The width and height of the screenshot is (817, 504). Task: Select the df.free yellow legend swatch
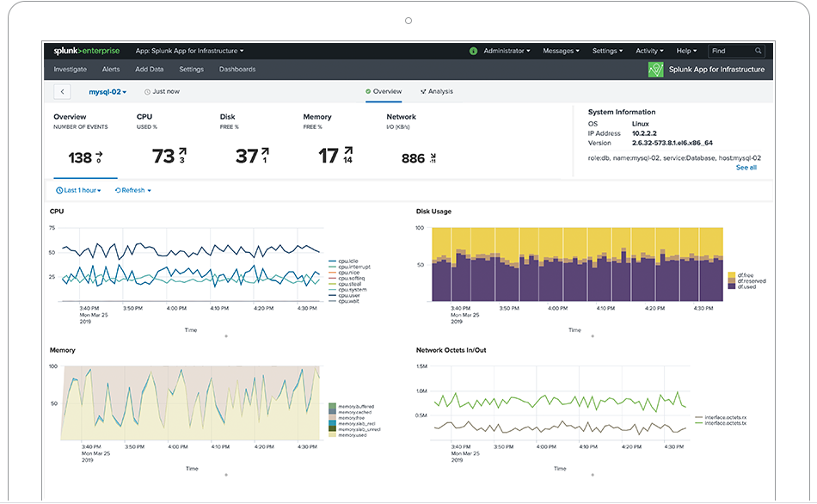(x=730, y=274)
